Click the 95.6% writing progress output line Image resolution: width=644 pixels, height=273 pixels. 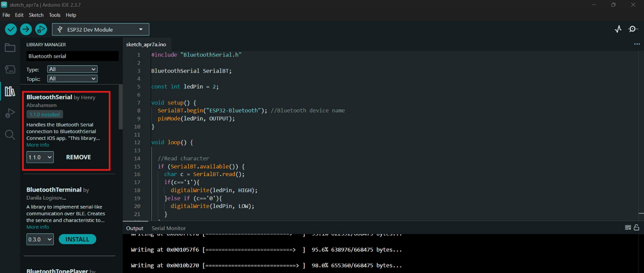(x=266, y=250)
